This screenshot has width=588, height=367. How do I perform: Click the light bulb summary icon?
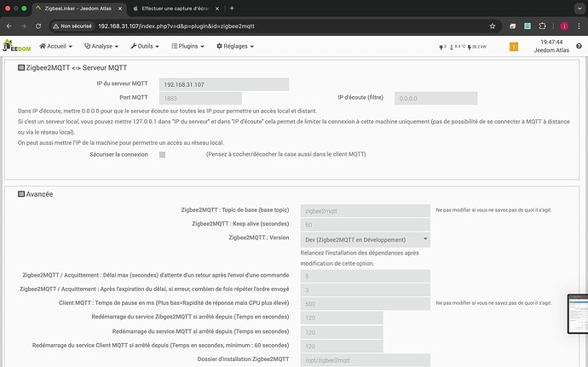coord(442,47)
